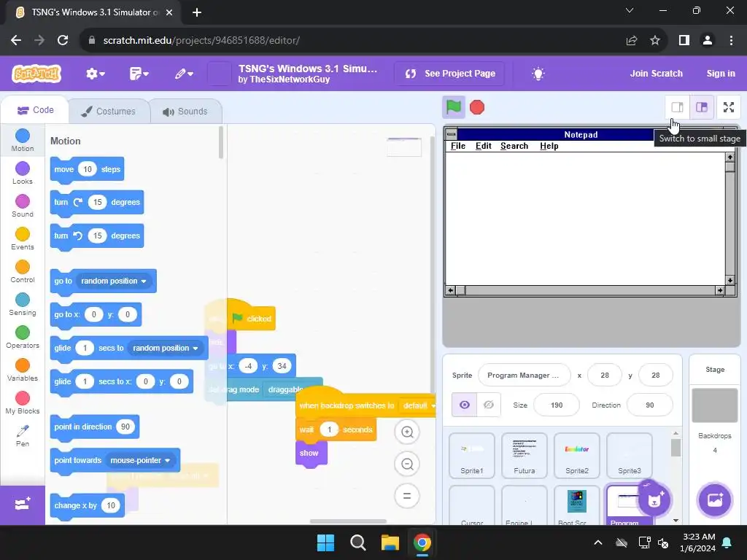This screenshot has height=560, width=747.
Task: Select the Pen extension category
Action: (23, 436)
